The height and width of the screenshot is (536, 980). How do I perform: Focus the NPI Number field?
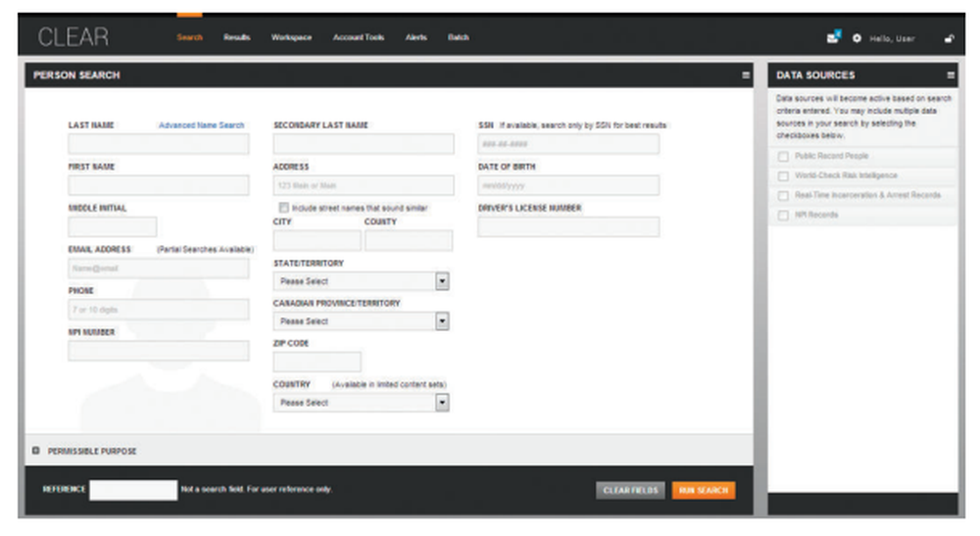click(x=158, y=351)
